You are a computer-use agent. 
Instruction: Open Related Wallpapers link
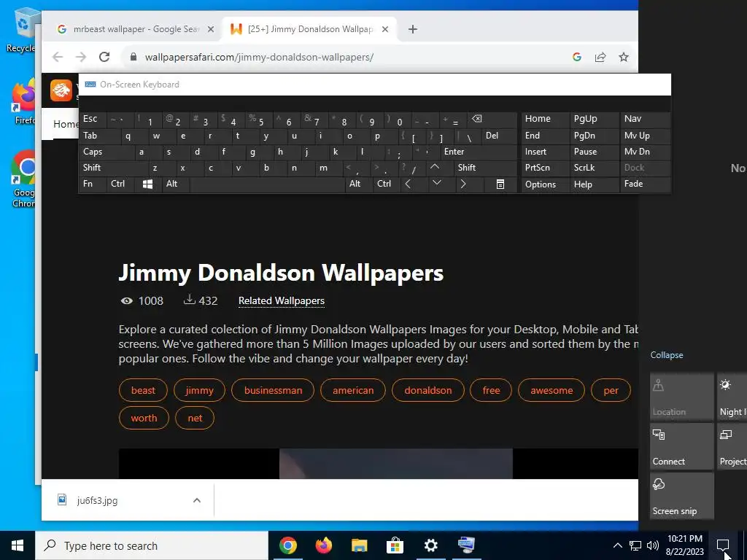pyautogui.click(x=282, y=300)
